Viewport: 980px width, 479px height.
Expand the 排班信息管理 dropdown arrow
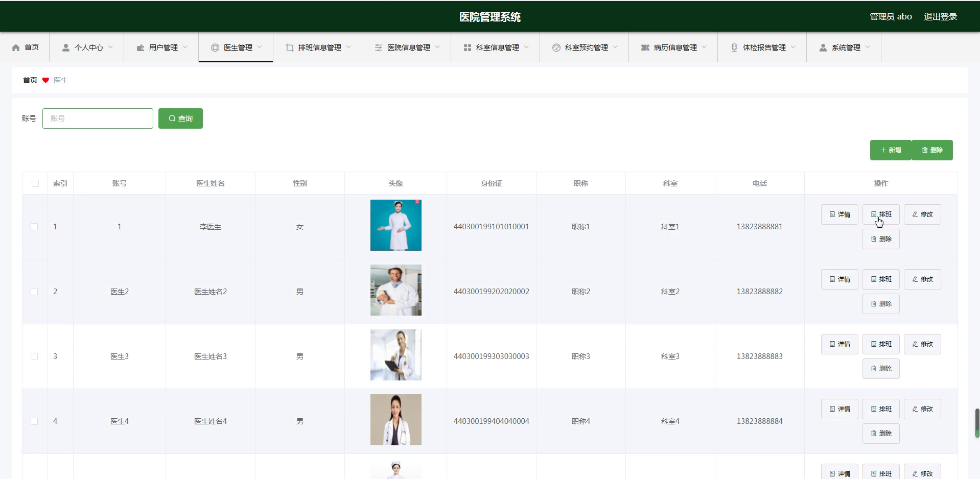[x=348, y=47]
